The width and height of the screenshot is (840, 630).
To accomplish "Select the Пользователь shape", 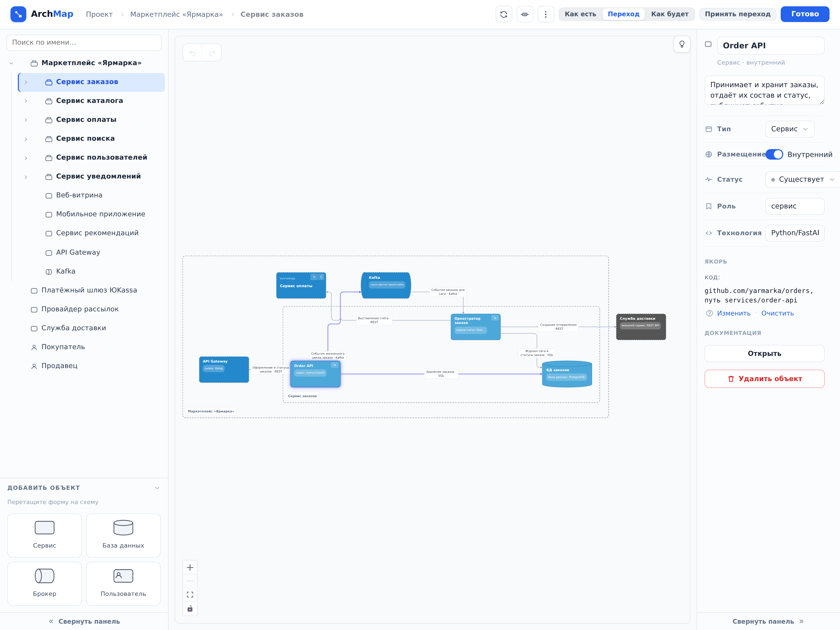I will (x=123, y=583).
